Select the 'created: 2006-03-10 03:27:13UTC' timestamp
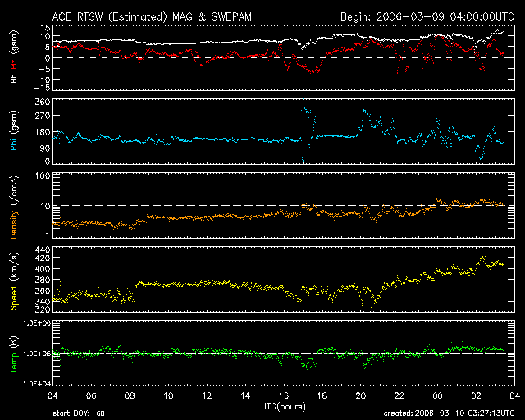This screenshot has height=420, width=525. [449, 413]
